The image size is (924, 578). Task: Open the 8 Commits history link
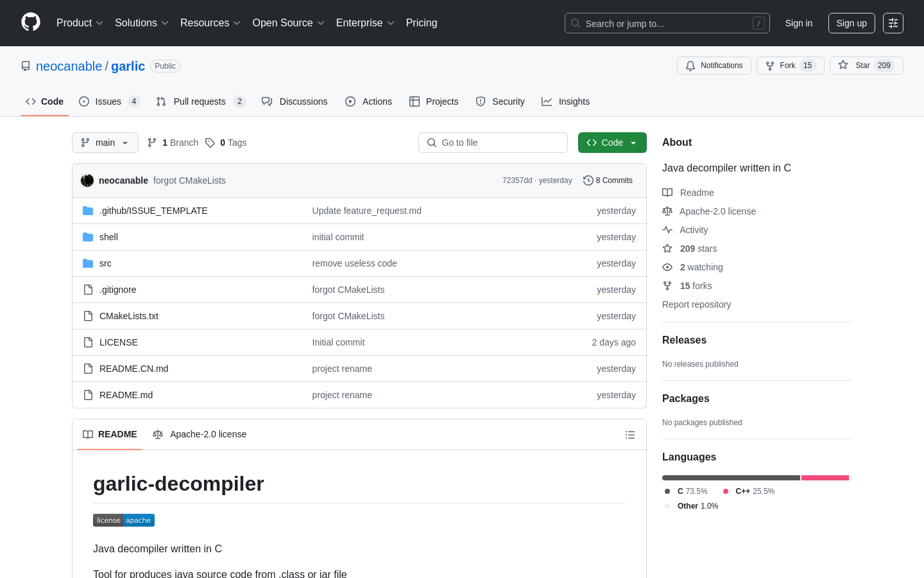point(608,180)
